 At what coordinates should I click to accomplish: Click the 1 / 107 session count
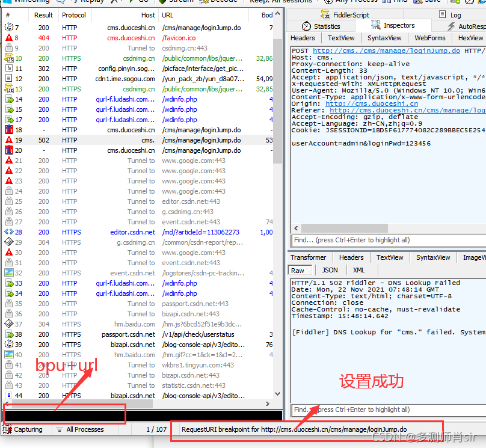(156, 429)
